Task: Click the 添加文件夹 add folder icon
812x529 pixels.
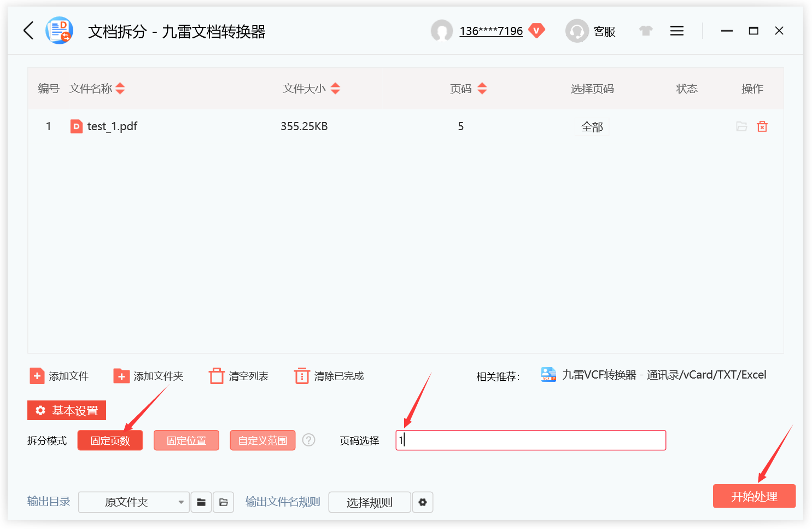Action: (x=121, y=376)
